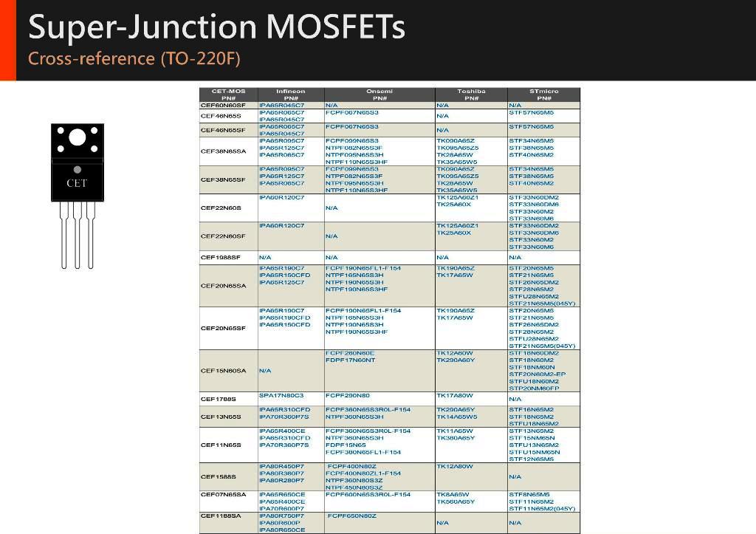Select the CEF15N60SA row label
The width and height of the screenshot is (756, 534).
tap(223, 371)
